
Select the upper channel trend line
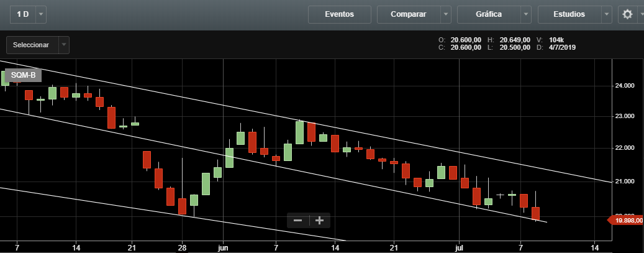(x=306, y=121)
